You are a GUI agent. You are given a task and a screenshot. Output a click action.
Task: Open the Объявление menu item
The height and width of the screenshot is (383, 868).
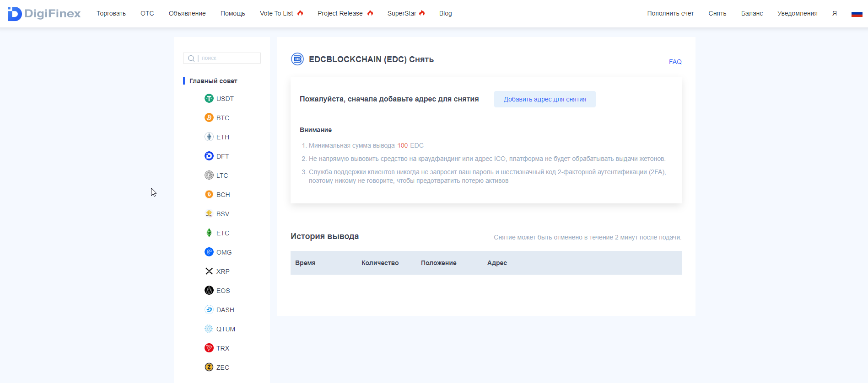pyautogui.click(x=187, y=13)
